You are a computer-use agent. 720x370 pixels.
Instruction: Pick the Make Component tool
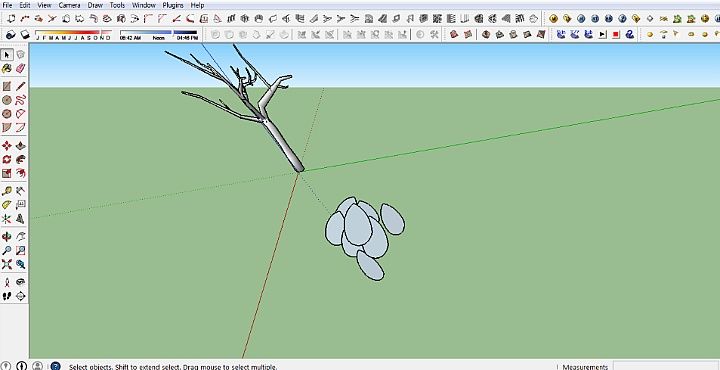click(x=21, y=55)
